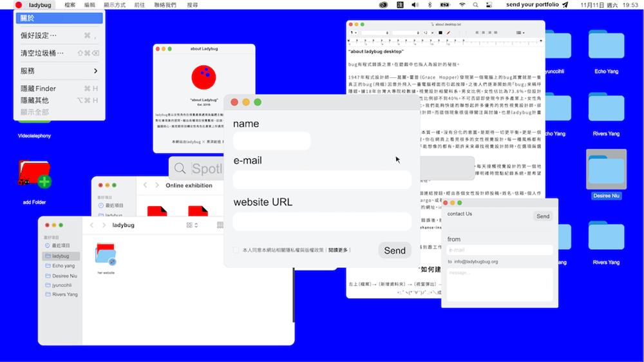This screenshot has width=644, height=362.
Task: Click the e-mail input field in portfolio form
Action: coord(322,180)
